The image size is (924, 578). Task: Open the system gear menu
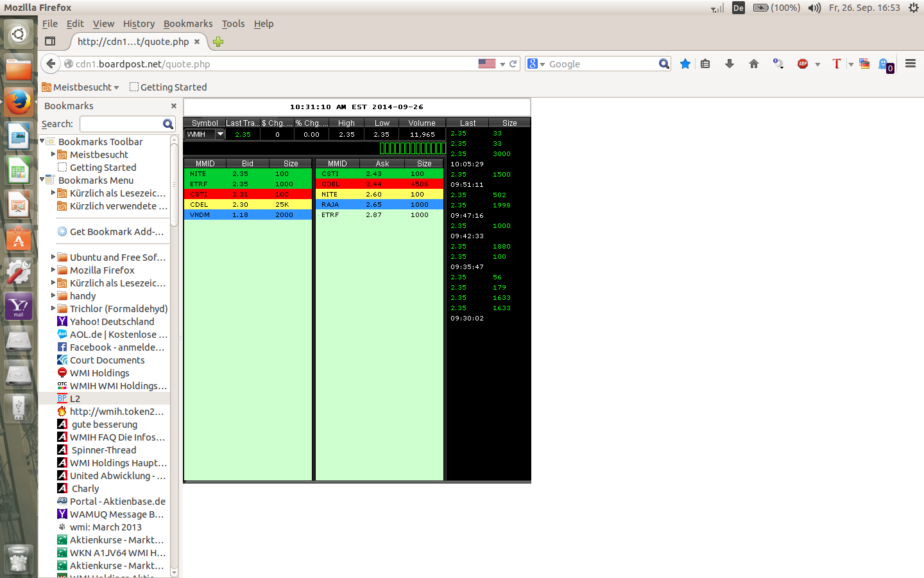(x=914, y=8)
